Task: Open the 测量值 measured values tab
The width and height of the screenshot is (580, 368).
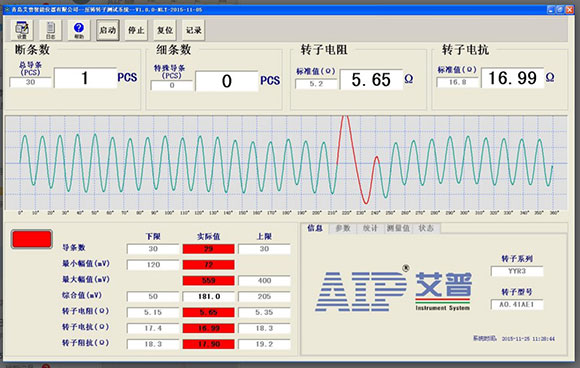Action: [398, 228]
